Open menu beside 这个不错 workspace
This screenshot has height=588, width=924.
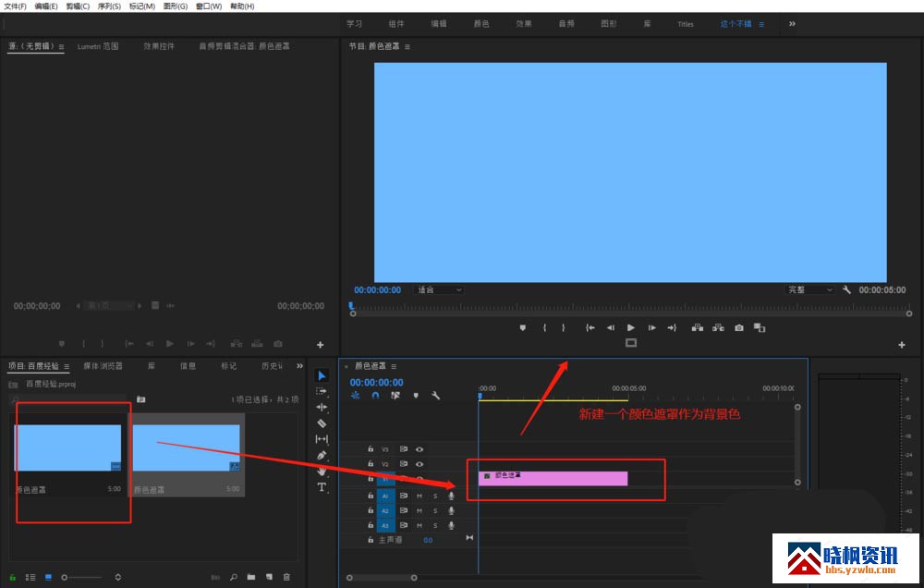761,24
